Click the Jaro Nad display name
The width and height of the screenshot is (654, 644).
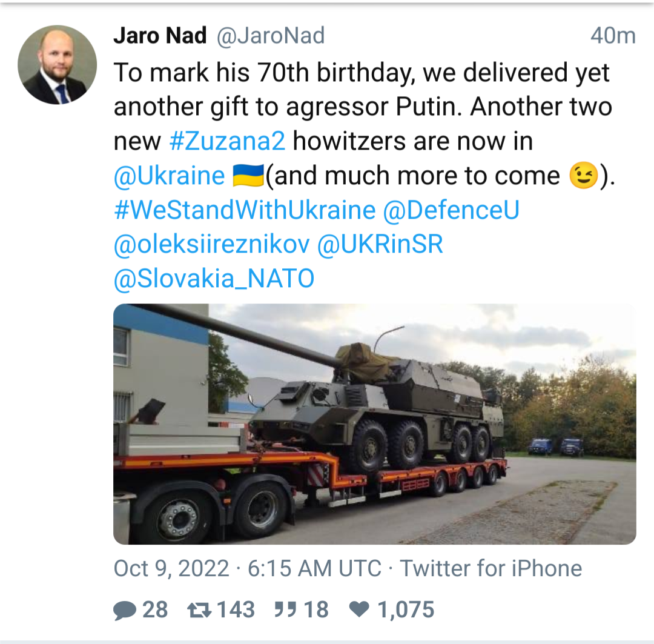click(160, 36)
